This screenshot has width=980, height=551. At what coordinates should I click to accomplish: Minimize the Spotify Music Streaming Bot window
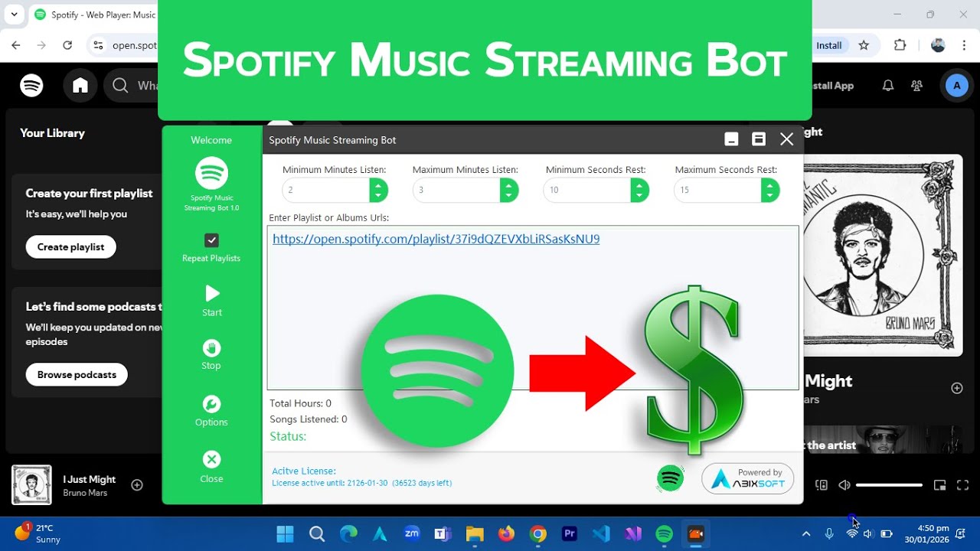pyautogui.click(x=732, y=139)
